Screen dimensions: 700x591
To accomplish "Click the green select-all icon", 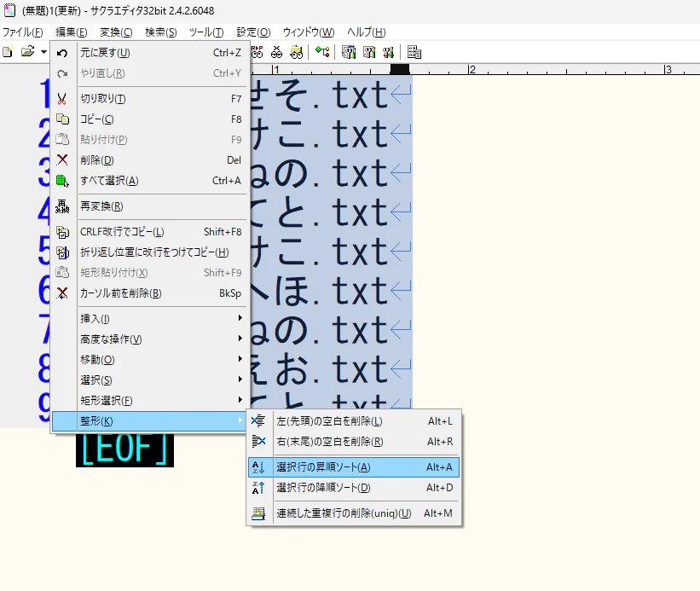I will (62, 181).
